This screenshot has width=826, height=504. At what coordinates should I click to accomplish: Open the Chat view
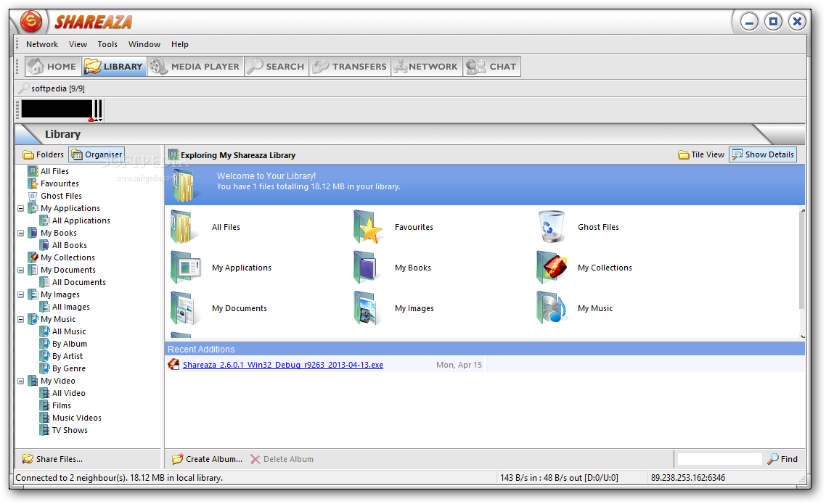pyautogui.click(x=491, y=66)
